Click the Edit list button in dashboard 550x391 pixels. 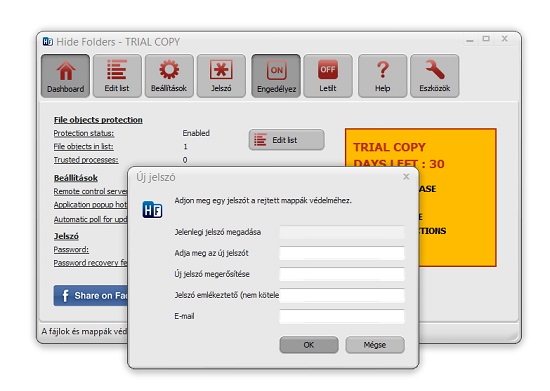[x=287, y=140]
